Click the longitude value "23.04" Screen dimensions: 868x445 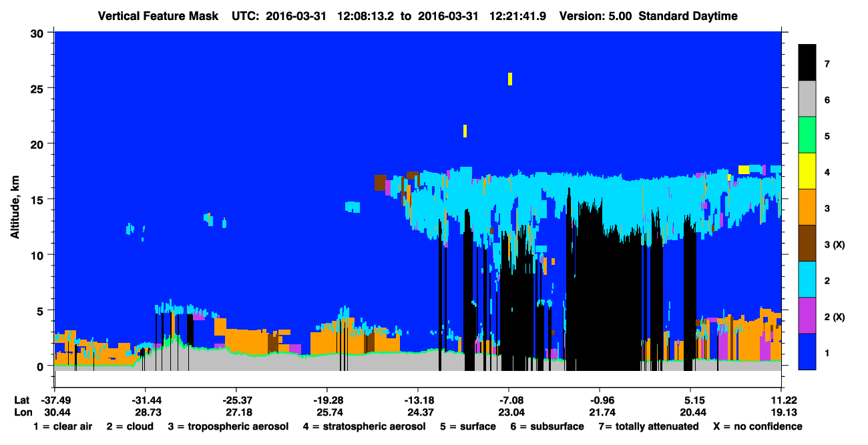coord(511,412)
